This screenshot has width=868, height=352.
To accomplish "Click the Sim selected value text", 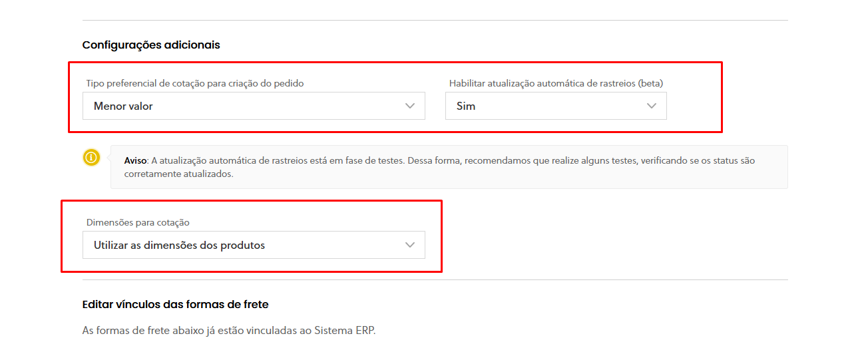I will tap(466, 106).
